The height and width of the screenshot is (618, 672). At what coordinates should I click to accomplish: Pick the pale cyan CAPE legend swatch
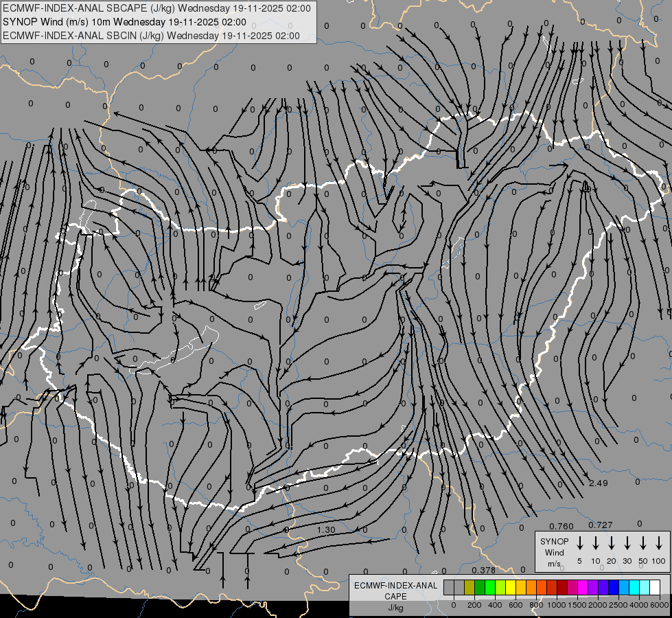tap(645, 587)
